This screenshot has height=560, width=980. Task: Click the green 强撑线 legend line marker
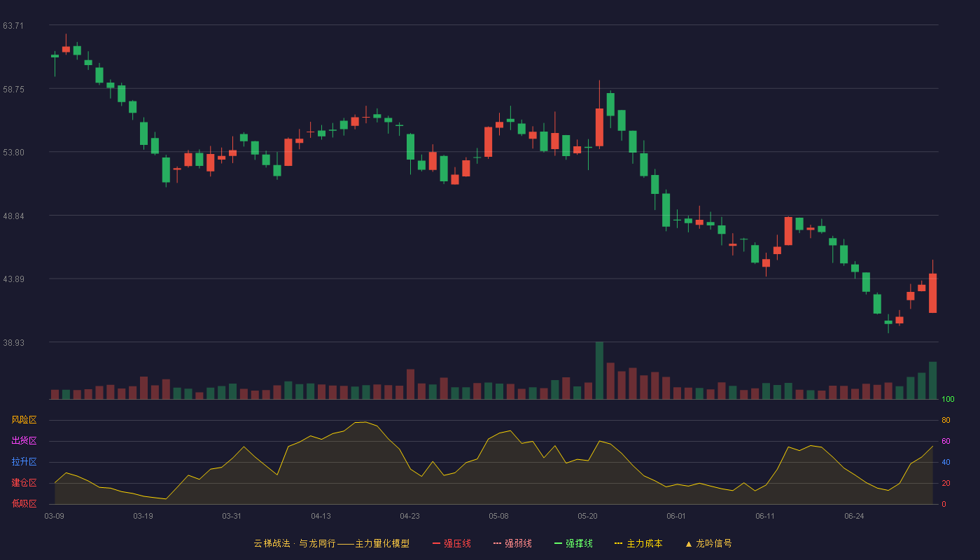(559, 543)
